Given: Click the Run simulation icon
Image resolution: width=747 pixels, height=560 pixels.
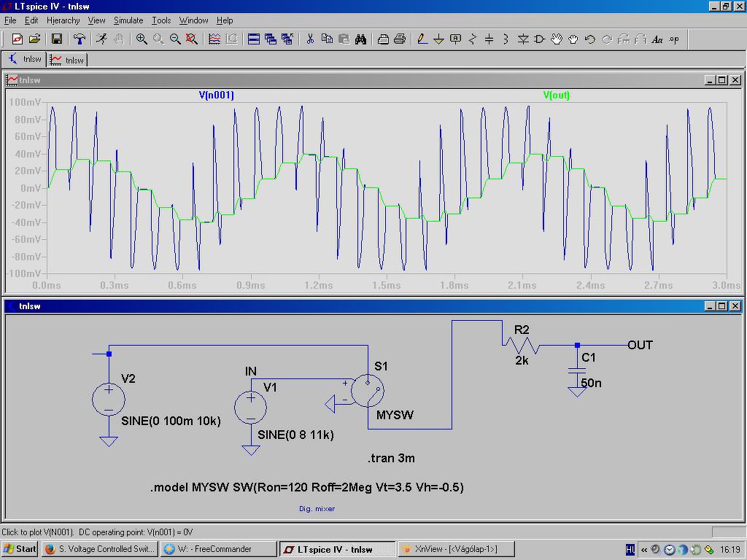Looking at the screenshot, I should (102, 39).
